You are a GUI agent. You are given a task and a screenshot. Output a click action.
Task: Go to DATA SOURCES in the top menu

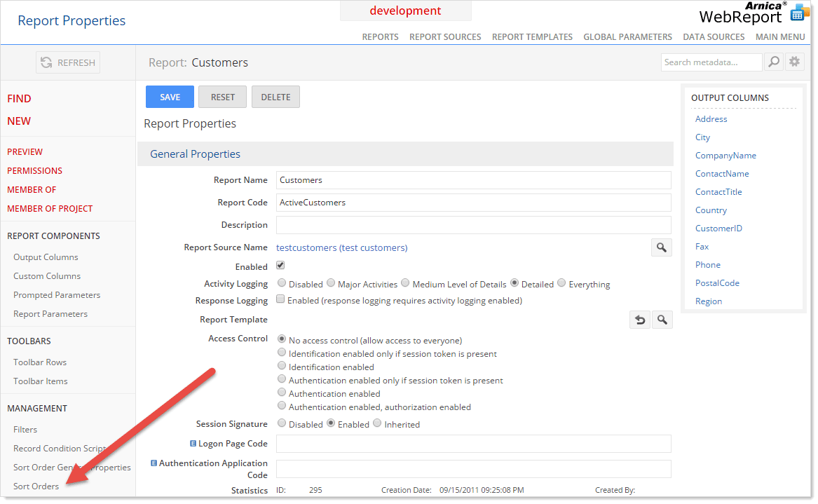pyautogui.click(x=714, y=36)
